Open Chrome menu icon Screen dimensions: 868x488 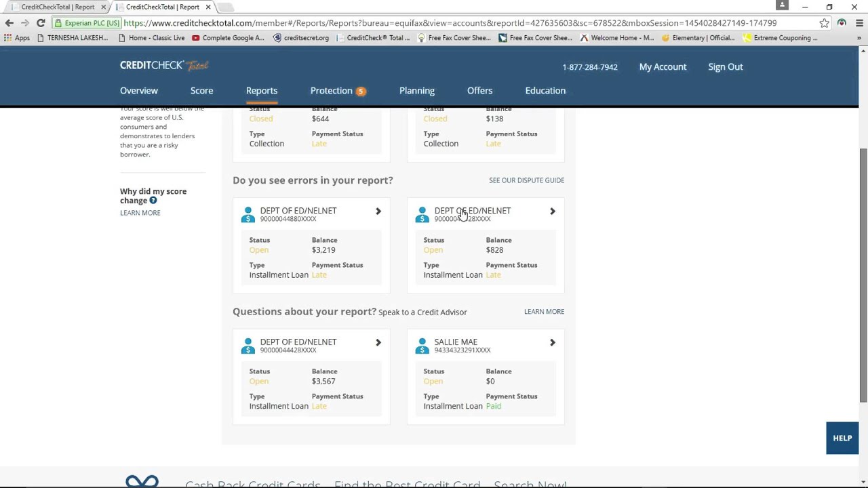point(859,23)
